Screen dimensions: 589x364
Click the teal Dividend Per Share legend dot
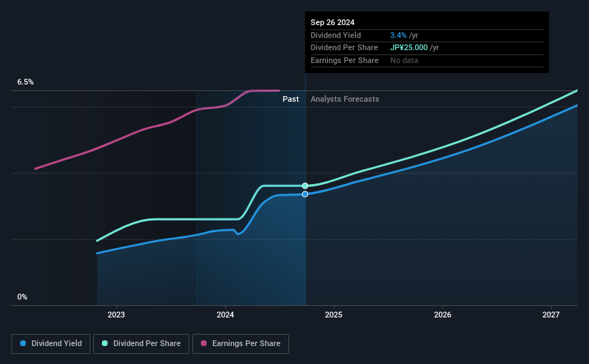pos(105,343)
